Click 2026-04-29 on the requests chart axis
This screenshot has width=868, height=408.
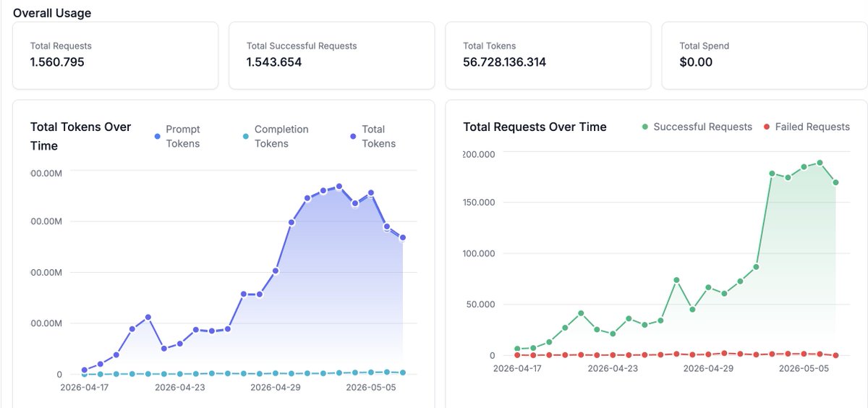coord(708,368)
